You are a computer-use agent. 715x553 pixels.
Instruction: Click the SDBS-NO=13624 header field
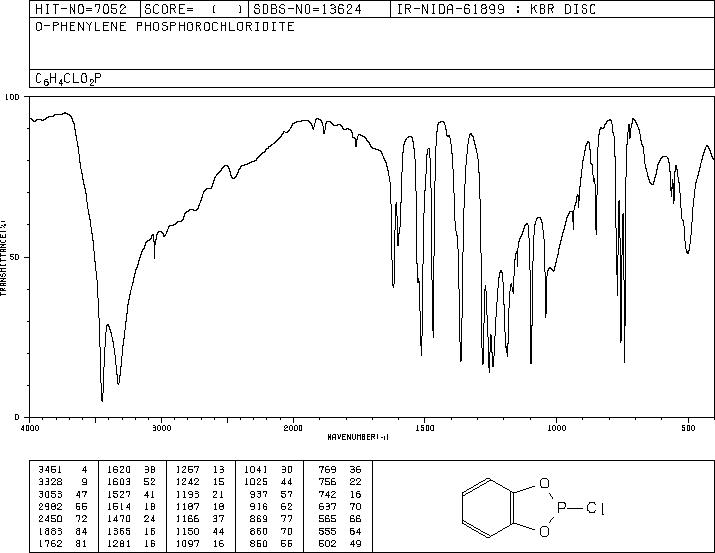tap(319, 9)
